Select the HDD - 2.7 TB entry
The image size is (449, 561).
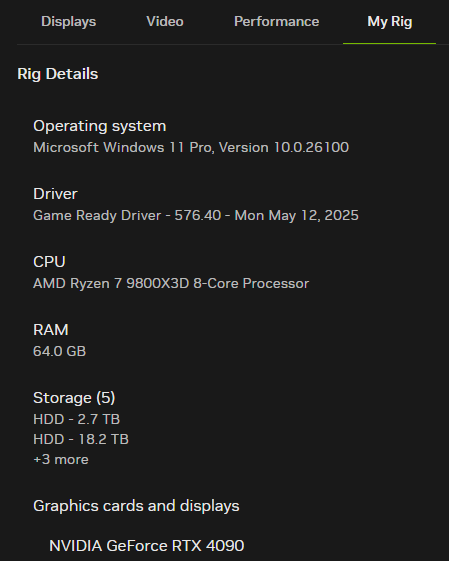pyautogui.click(x=77, y=419)
